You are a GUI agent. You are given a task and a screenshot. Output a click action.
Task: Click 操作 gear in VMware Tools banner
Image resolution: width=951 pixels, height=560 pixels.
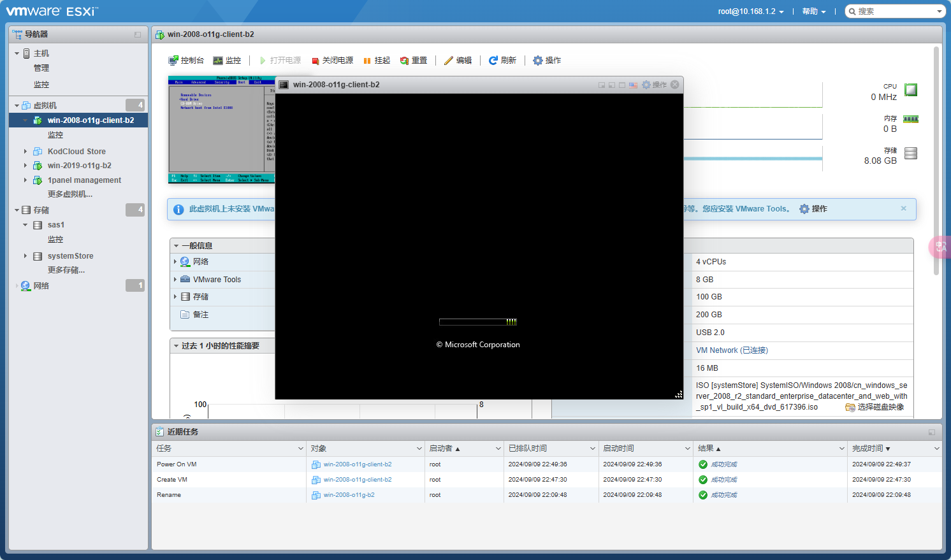click(813, 209)
